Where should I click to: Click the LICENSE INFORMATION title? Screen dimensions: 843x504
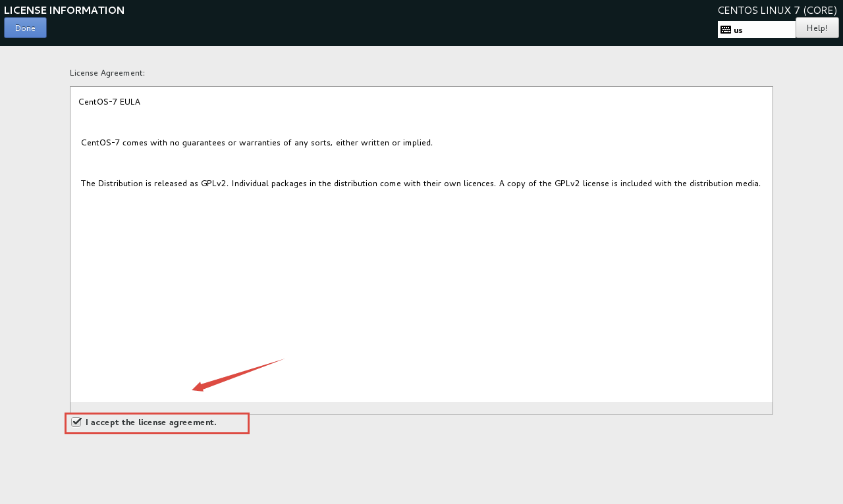point(64,10)
